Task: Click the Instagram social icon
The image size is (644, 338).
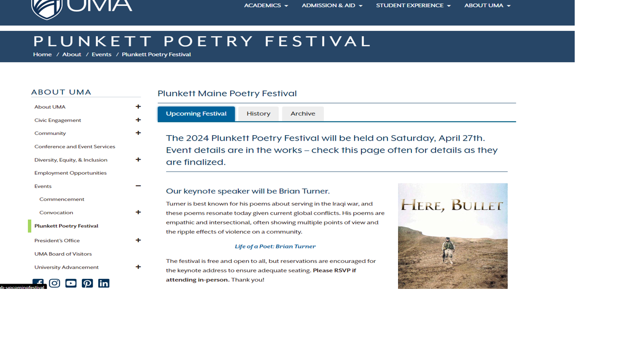Action: (x=54, y=283)
